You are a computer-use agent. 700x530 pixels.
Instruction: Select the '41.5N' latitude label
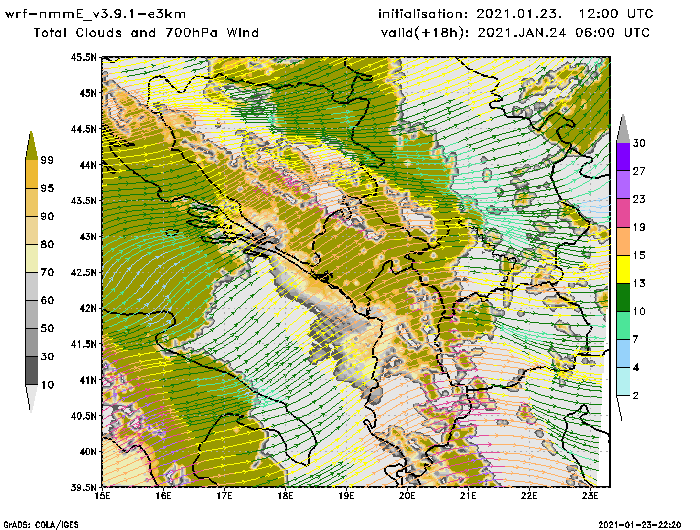(83, 344)
